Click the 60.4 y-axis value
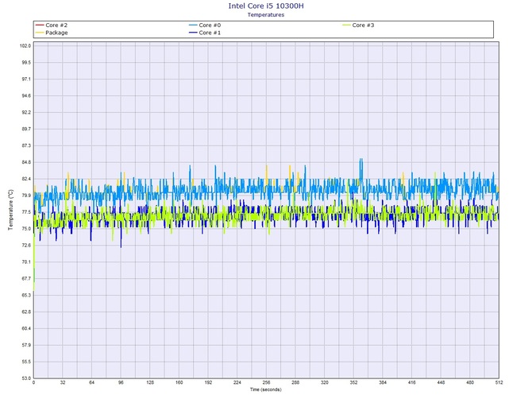Viewport: 532px width, 399px height. [26, 329]
